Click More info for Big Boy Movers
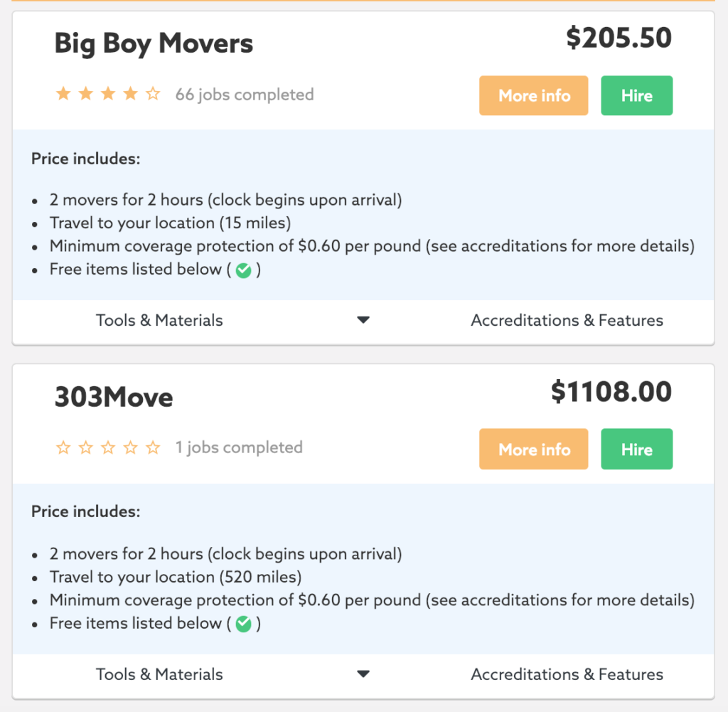728x712 pixels. 533,95
